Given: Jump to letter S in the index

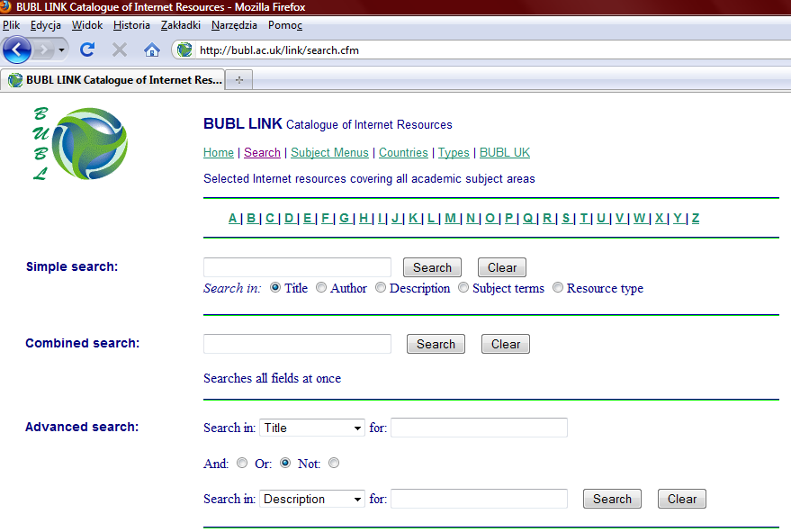Looking at the screenshot, I should click(566, 218).
